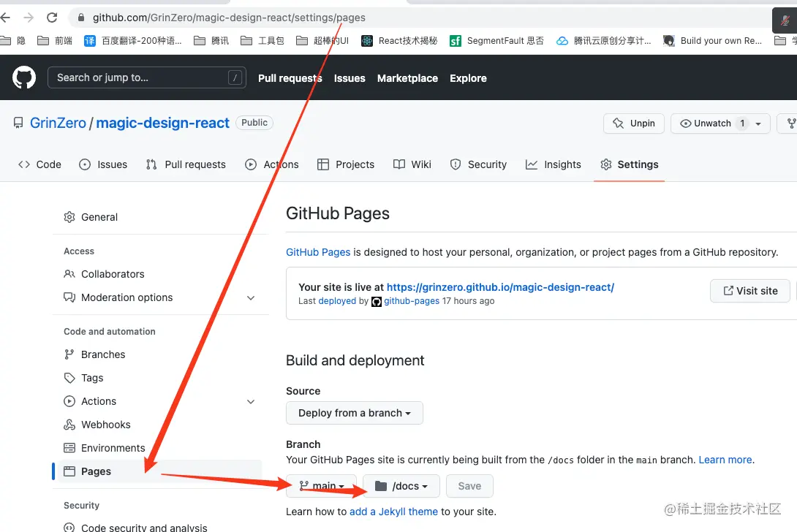Open Marketplace in the top header

408,78
